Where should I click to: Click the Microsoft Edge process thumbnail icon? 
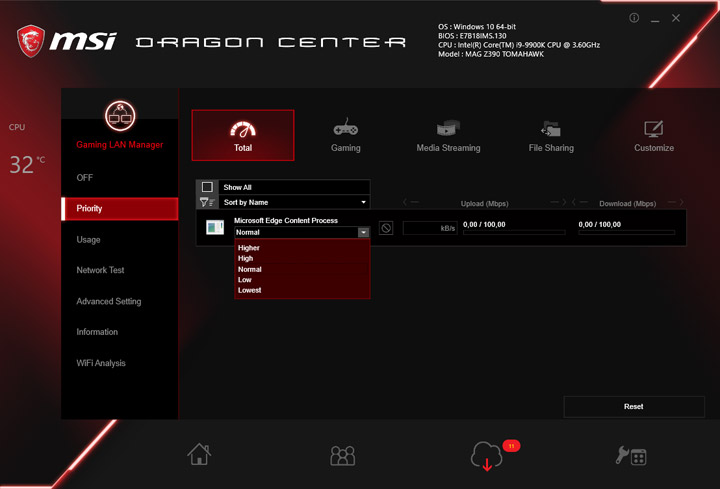[215, 227]
